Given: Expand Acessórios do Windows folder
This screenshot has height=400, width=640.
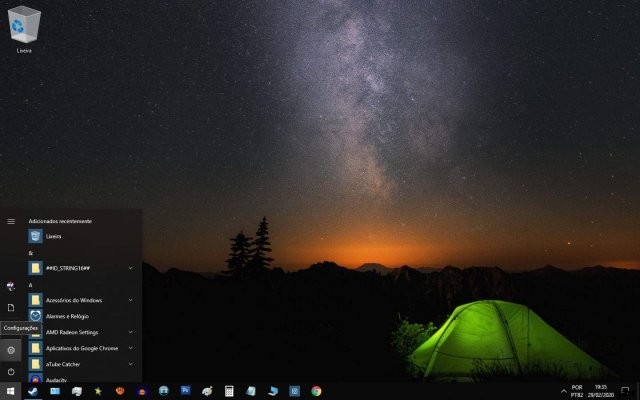Looking at the screenshot, I should (x=130, y=300).
